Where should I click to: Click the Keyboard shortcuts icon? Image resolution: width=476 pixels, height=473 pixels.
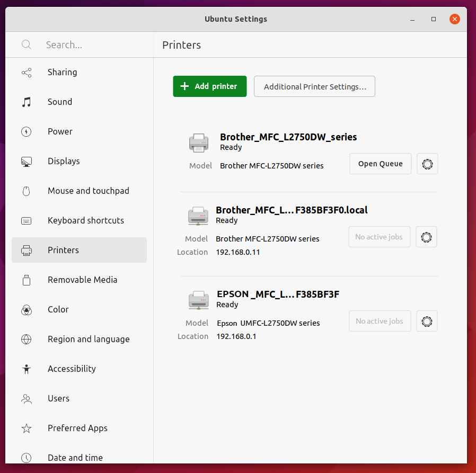26,220
